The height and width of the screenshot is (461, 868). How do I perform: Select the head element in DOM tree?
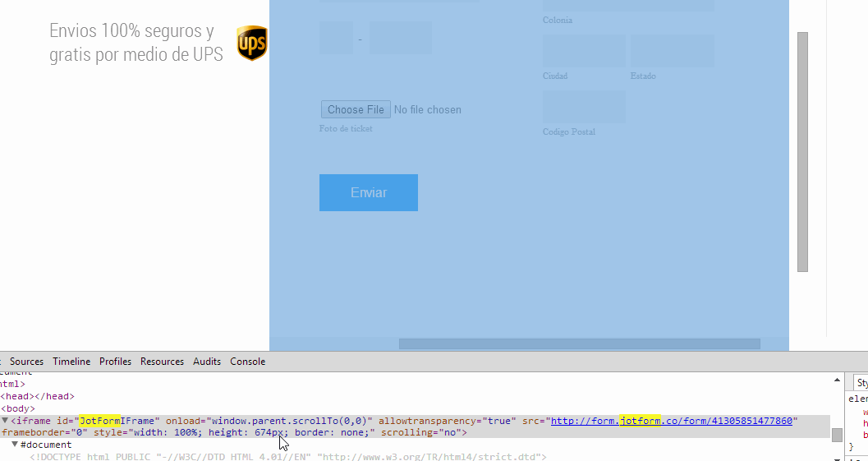coord(37,396)
